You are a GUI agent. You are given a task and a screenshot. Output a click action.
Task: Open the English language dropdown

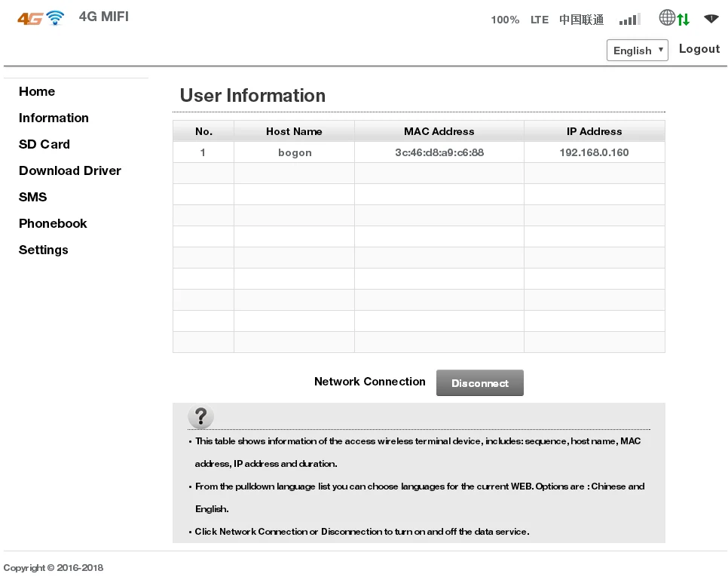[x=637, y=51]
